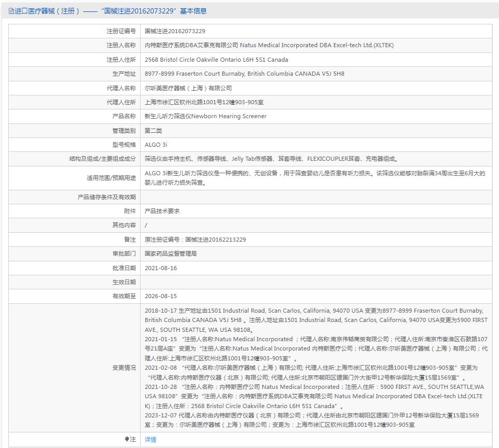Click the 批准日期 label

pos(124,268)
